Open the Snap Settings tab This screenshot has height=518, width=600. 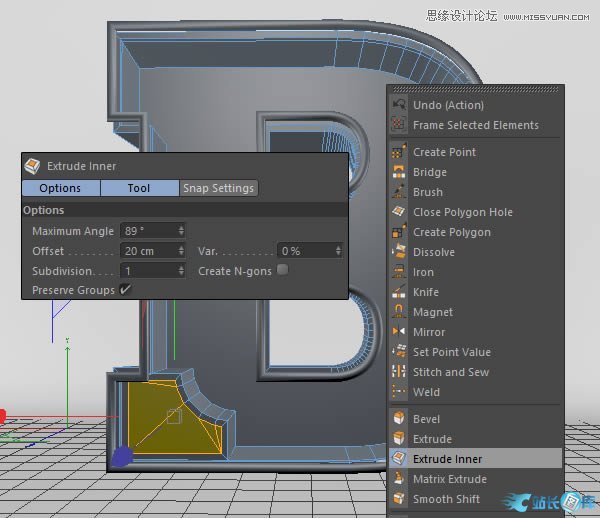[218, 188]
